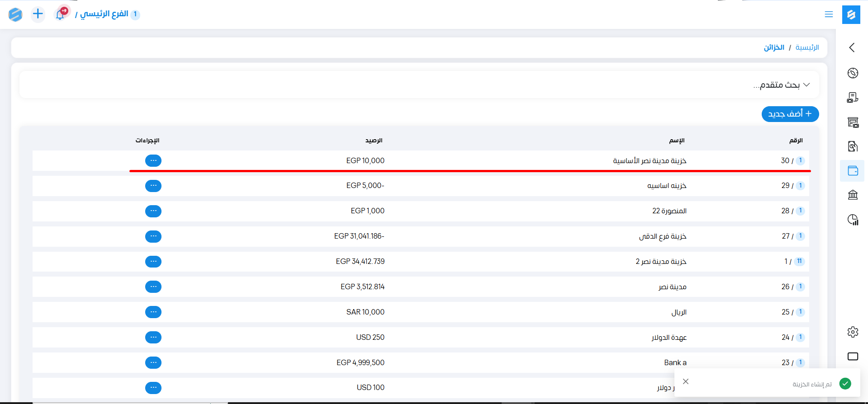Toggle the hamburger menu icon
The height and width of the screenshot is (404, 868).
click(829, 14)
